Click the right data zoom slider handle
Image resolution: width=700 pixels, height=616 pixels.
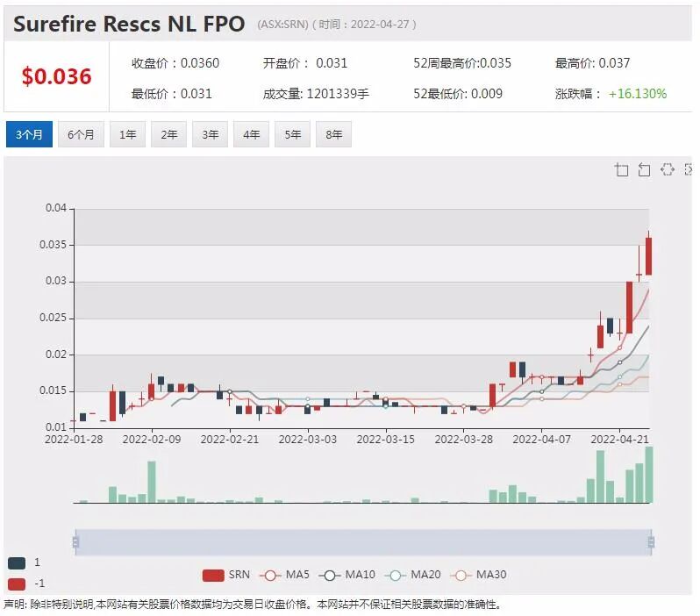pyautogui.click(x=652, y=542)
